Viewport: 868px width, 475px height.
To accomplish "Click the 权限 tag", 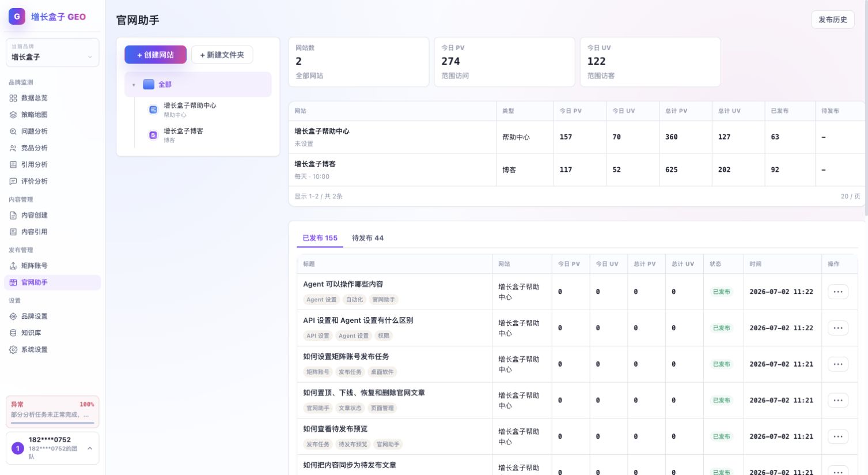I will coord(384,336).
